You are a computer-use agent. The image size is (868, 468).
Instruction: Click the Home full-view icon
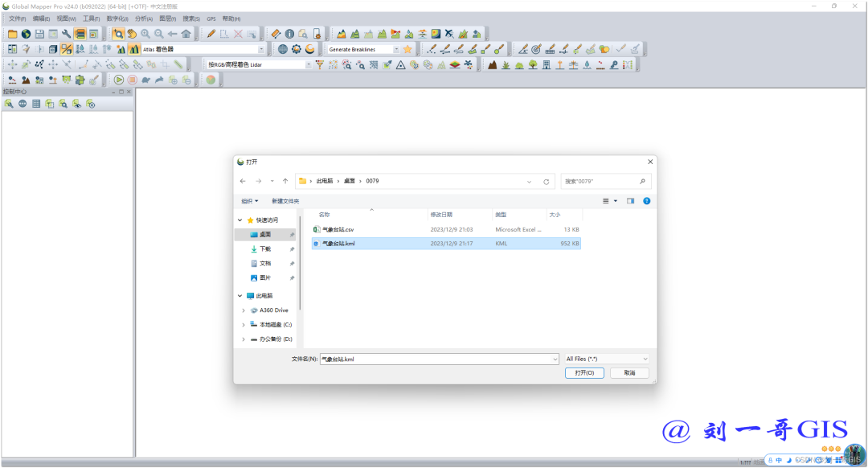coord(186,34)
